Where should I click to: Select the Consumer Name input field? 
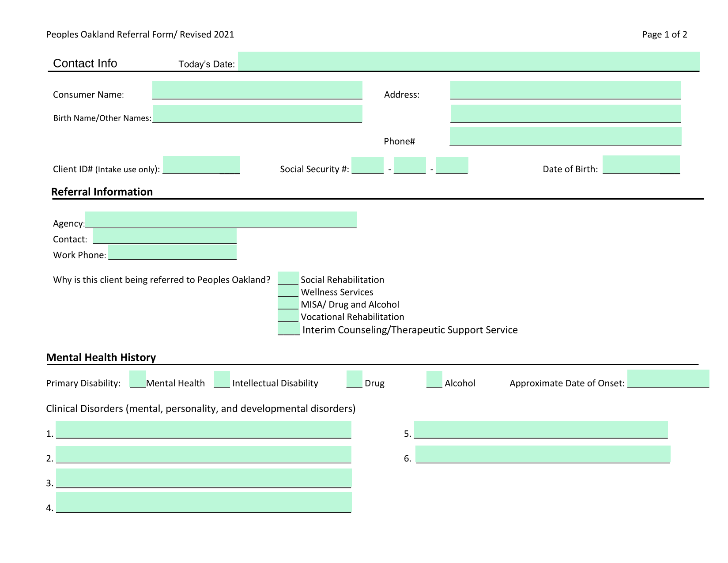click(x=257, y=90)
